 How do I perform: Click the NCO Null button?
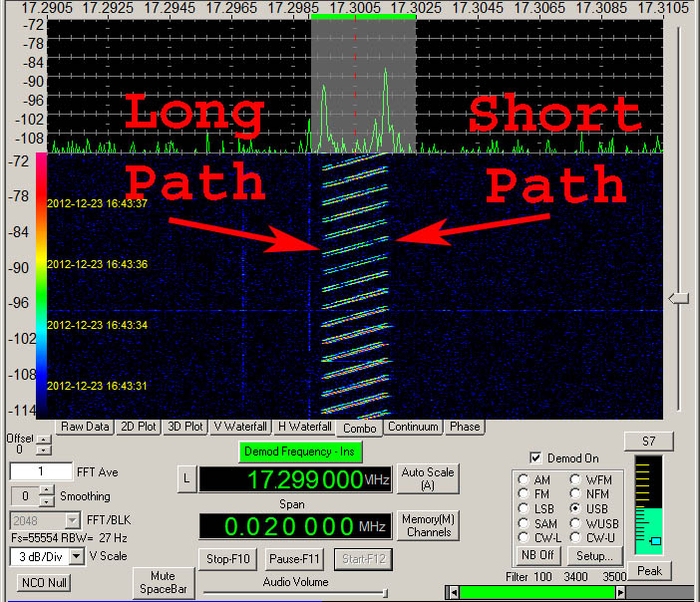(44, 582)
